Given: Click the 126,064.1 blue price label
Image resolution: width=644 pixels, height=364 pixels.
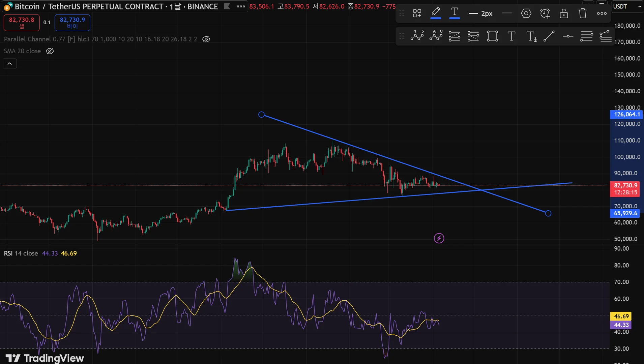Looking at the screenshot, I should (x=626, y=115).
